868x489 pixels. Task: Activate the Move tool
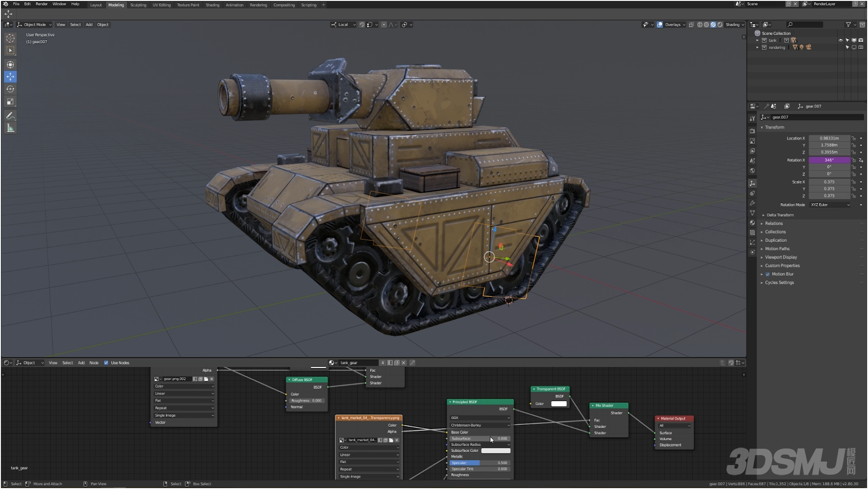pos(10,77)
